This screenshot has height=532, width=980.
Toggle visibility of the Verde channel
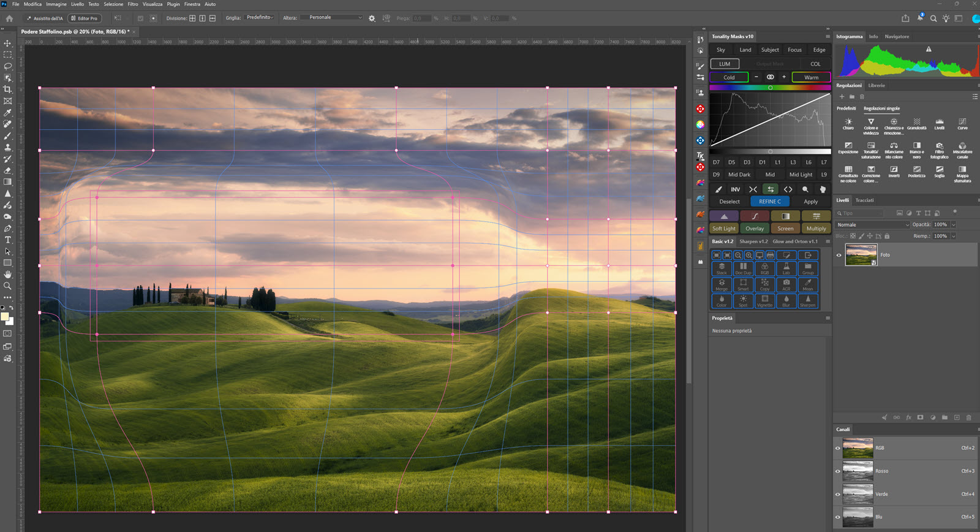[838, 494]
